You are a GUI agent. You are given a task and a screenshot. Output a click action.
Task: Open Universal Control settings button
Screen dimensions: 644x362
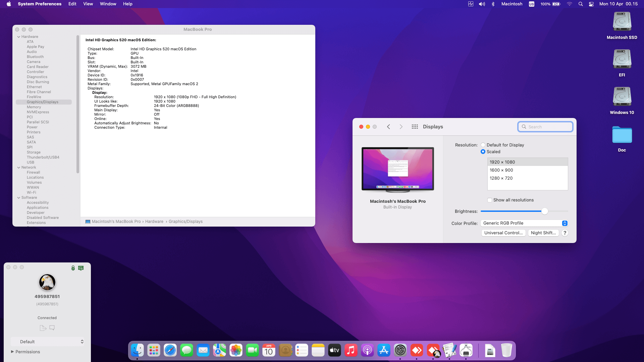tap(503, 233)
